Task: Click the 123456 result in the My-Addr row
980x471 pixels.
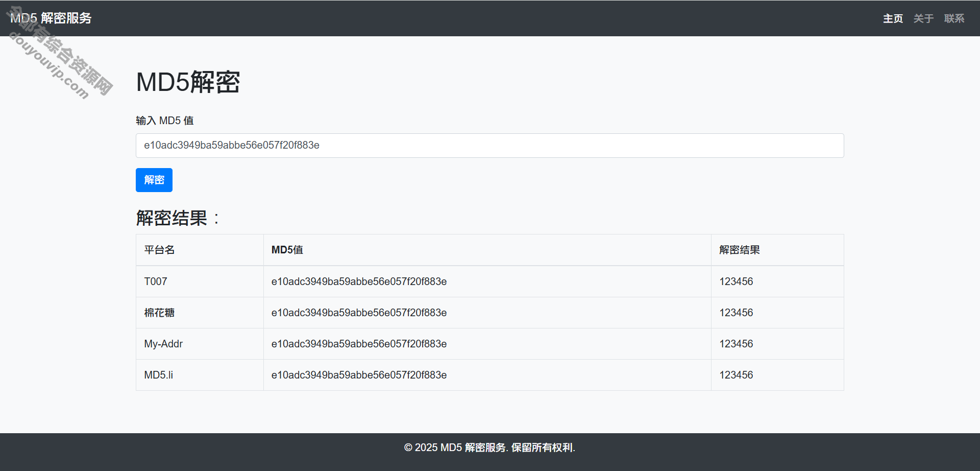Action: coord(736,344)
